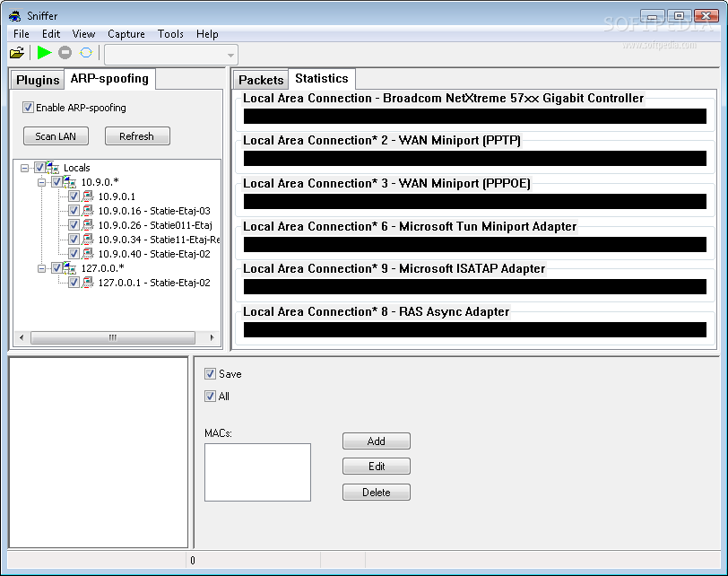Click the Locals network icon

click(x=53, y=168)
